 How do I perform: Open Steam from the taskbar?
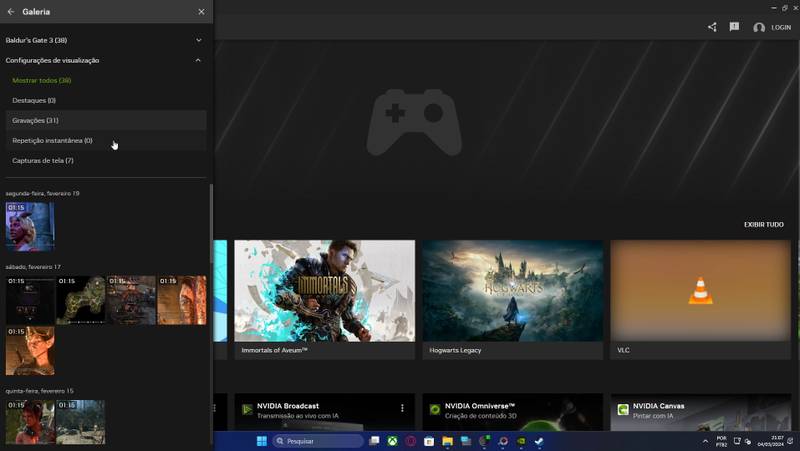[539, 441]
